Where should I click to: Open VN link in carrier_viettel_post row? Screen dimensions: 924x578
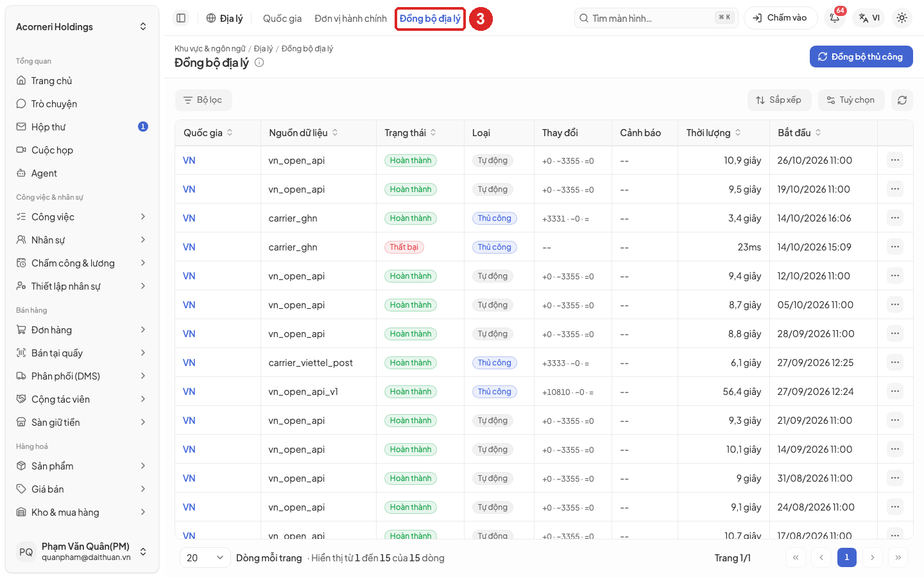click(x=189, y=363)
